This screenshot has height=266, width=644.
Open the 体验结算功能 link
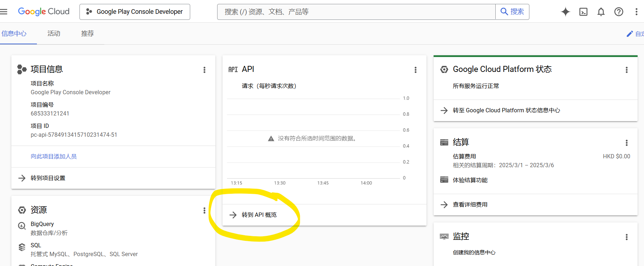470,180
